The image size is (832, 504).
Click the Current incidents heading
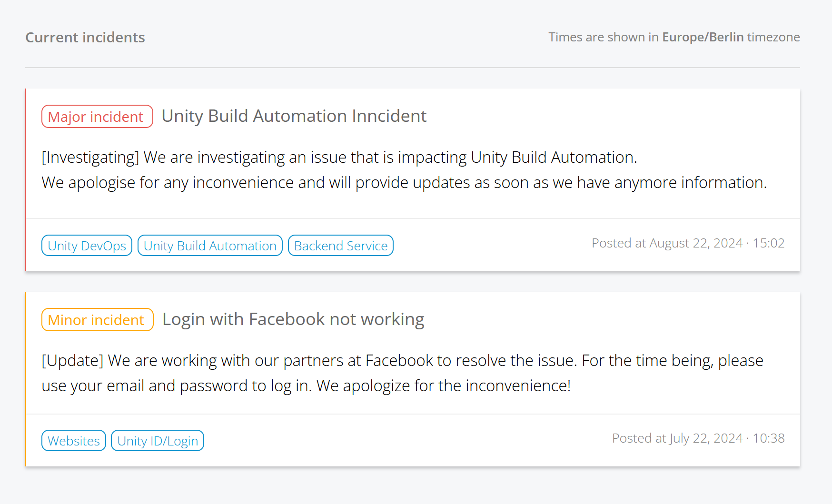[x=85, y=38]
